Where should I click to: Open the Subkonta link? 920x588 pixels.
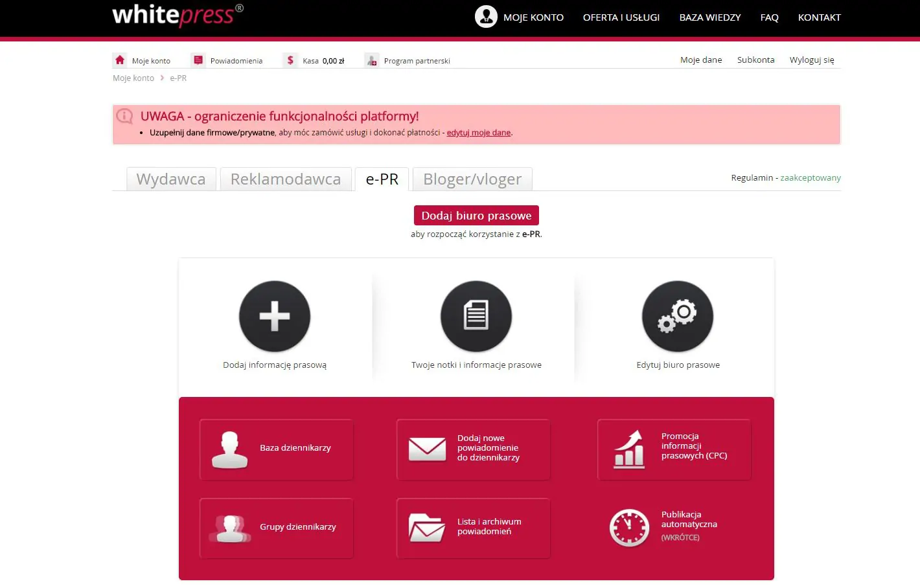pos(755,60)
